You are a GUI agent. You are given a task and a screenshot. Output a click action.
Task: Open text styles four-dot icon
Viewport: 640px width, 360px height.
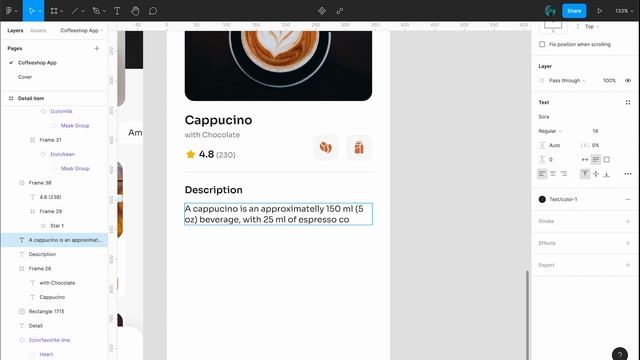[x=628, y=102]
